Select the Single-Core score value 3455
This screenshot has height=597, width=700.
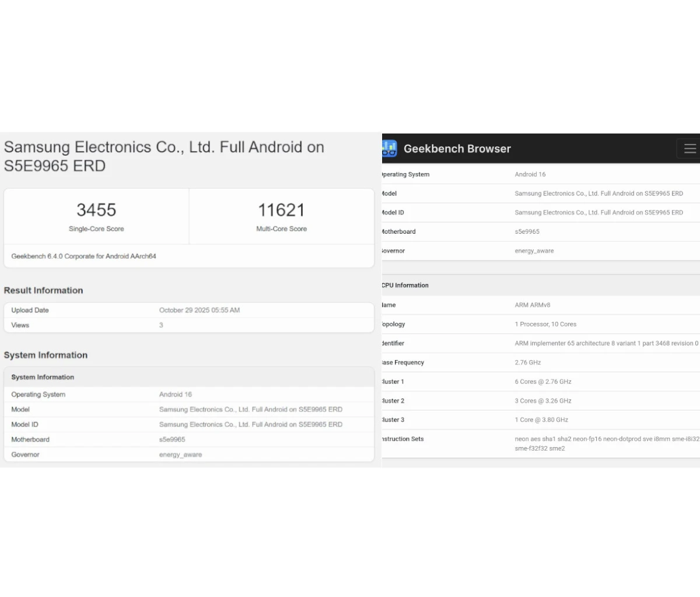[x=96, y=210]
